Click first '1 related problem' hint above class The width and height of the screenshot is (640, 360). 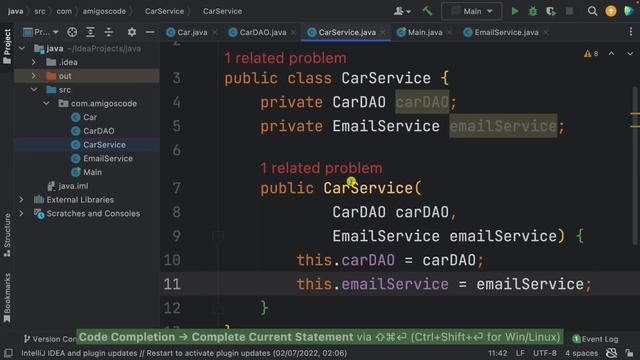[x=285, y=58]
